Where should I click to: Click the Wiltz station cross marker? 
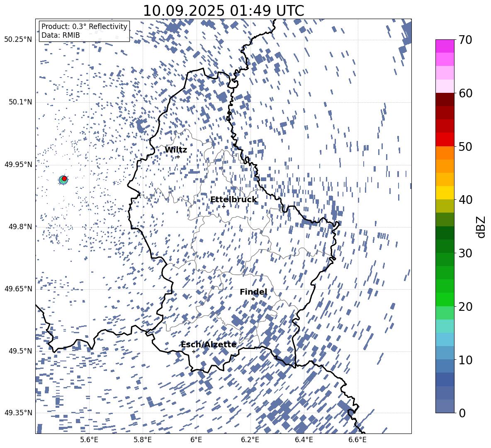point(178,157)
